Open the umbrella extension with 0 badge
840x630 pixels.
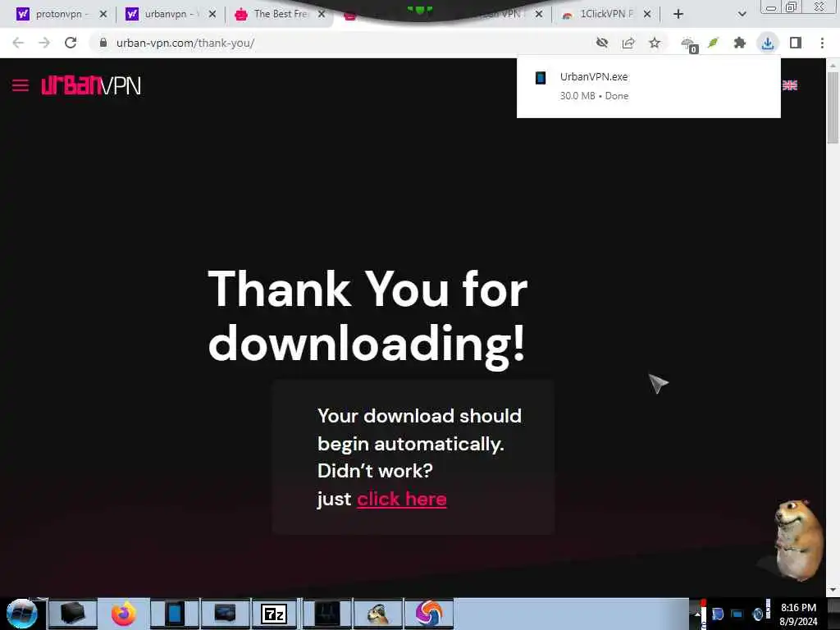(x=689, y=44)
